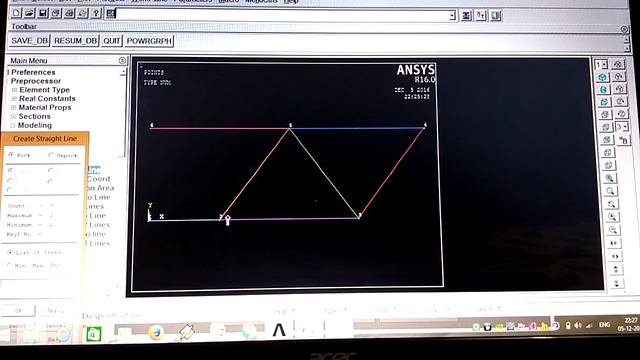Image resolution: width=640 pixels, height=360 pixels.
Task: Open Preferences in Main Menu
Action: (x=33, y=72)
